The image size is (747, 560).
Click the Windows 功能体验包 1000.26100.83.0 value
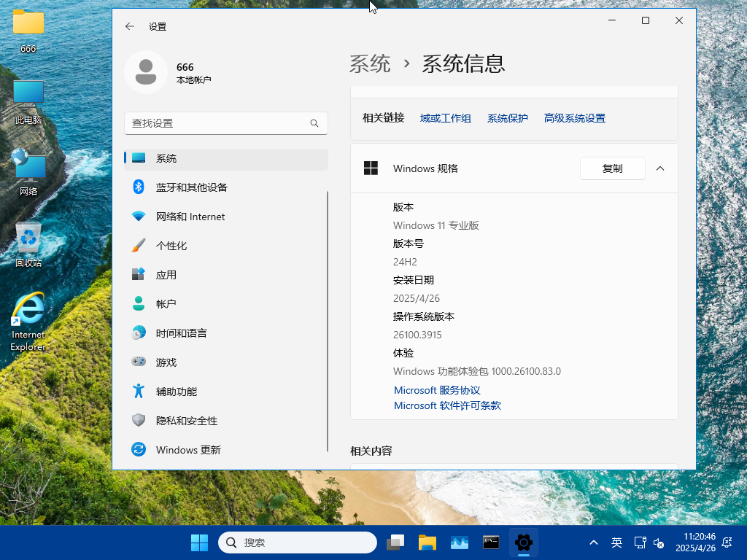pyautogui.click(x=477, y=371)
